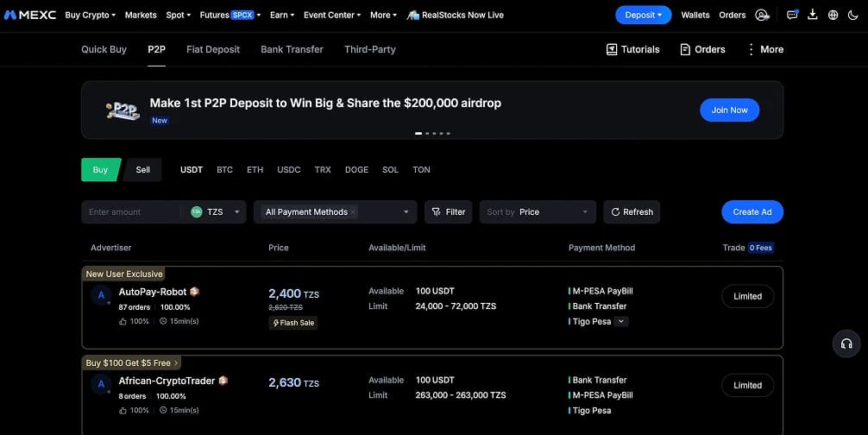This screenshot has width=868, height=435.
Task: Click Buy $100 Get $5 Free tag
Action: [x=131, y=363]
